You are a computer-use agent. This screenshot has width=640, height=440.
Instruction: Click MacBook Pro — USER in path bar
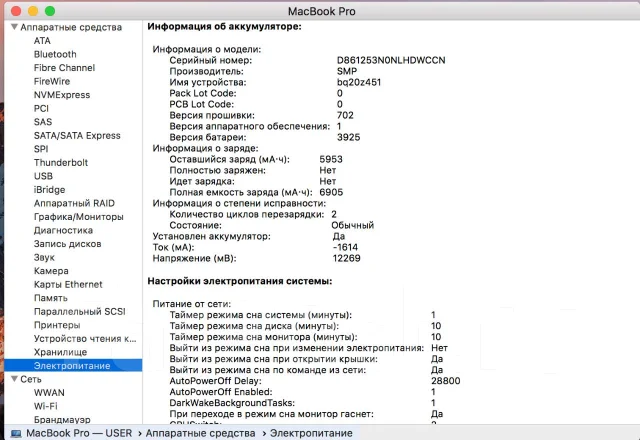pyautogui.click(x=79, y=433)
